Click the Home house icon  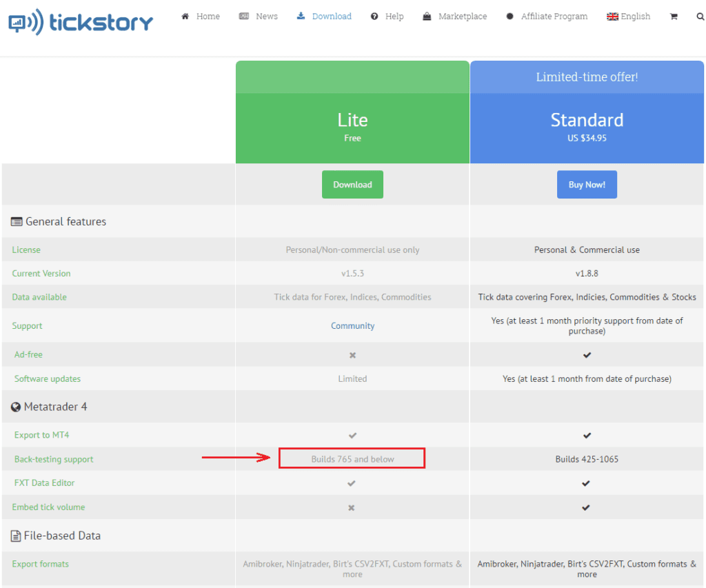point(185,17)
